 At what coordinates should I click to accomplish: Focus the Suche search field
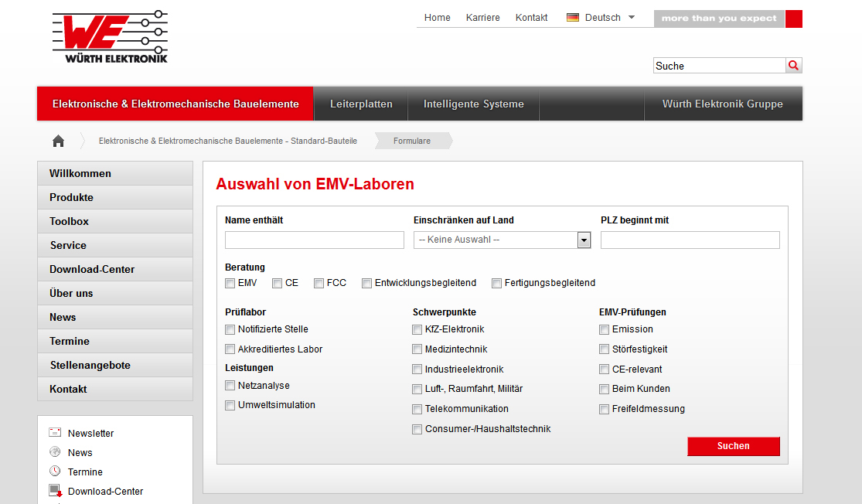(719, 66)
